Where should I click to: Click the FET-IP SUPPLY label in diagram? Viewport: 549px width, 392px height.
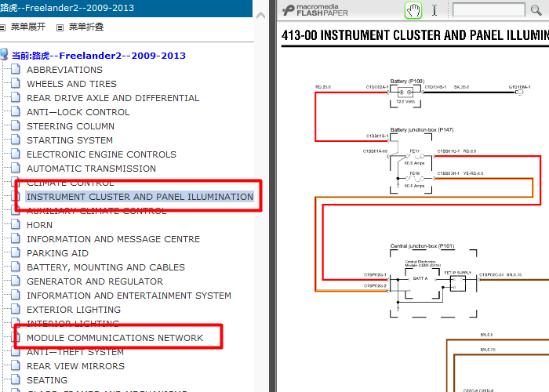click(x=458, y=273)
